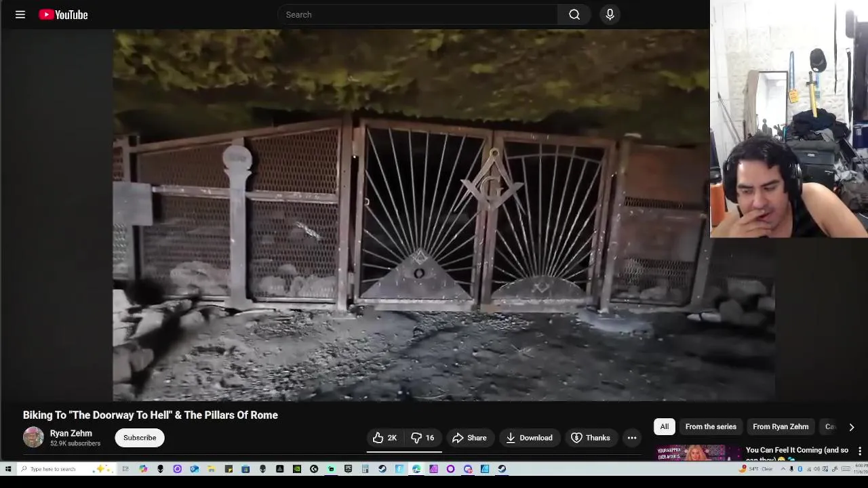Expand hidden system tray icons chevron
This screenshot has height=488, width=868.
point(783,468)
